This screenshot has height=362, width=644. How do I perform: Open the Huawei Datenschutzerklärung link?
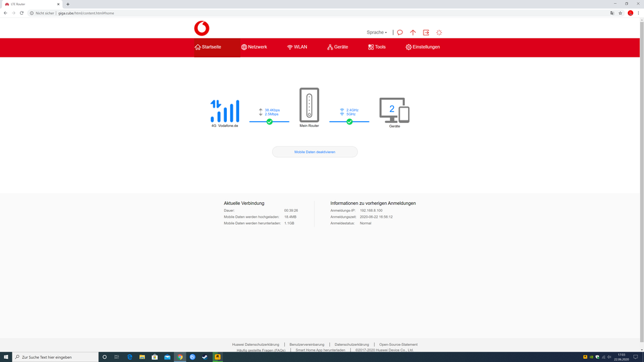[255, 345]
